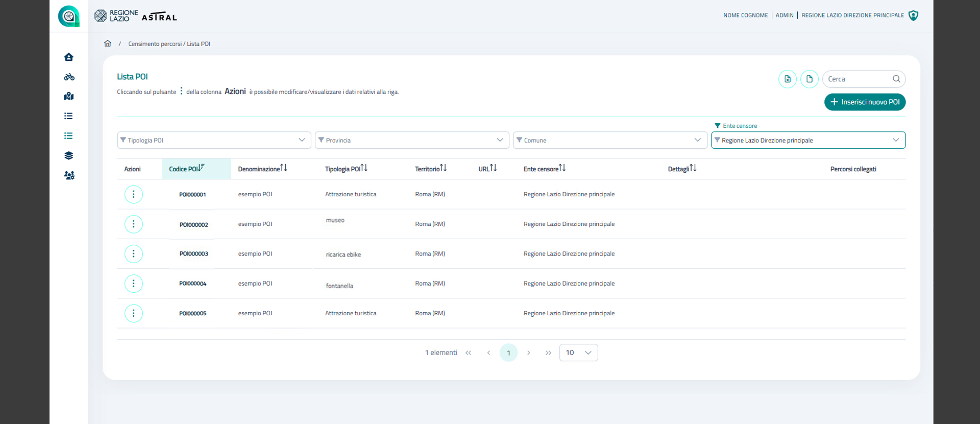The image size is (980, 424).
Task: Expand the Provincia filter dropdown
Action: pyautogui.click(x=412, y=140)
